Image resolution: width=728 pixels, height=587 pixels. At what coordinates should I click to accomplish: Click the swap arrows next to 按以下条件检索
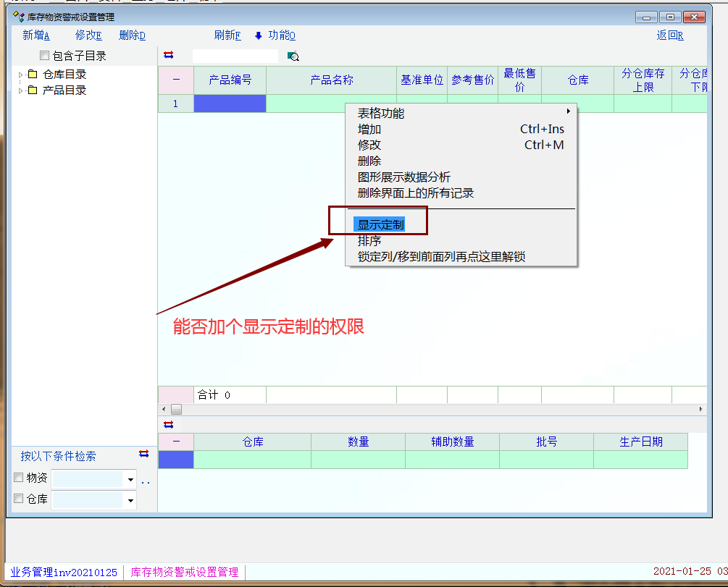(143, 454)
